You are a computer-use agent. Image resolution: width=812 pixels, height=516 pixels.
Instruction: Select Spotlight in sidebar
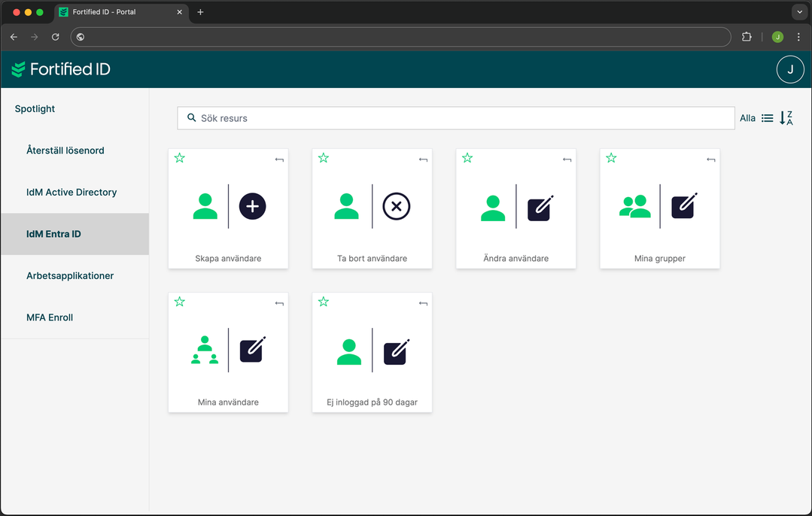(x=35, y=108)
